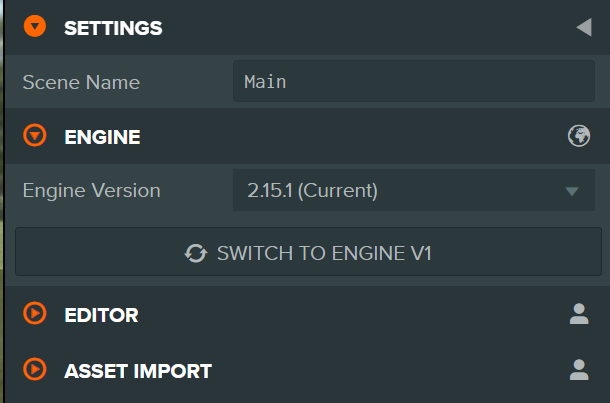Collapse the SETTINGS section via orange arrow icon
Viewport: 610px width, 403px height.
(36, 27)
